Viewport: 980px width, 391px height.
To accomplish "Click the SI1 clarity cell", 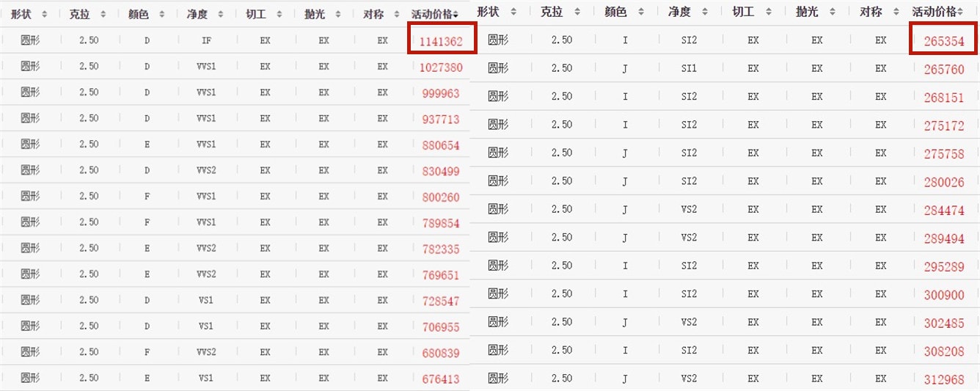I will click(689, 69).
